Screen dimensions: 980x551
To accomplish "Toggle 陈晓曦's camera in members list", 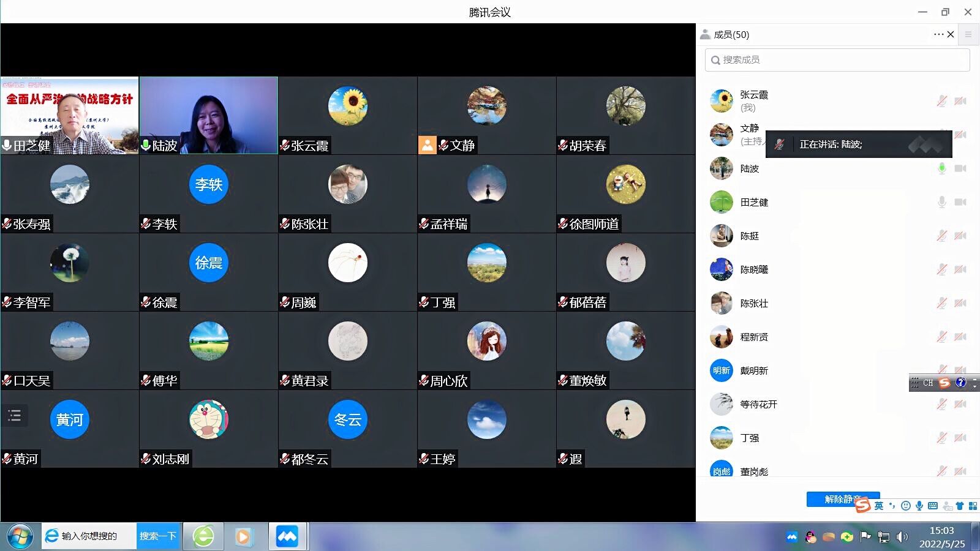I will [960, 269].
